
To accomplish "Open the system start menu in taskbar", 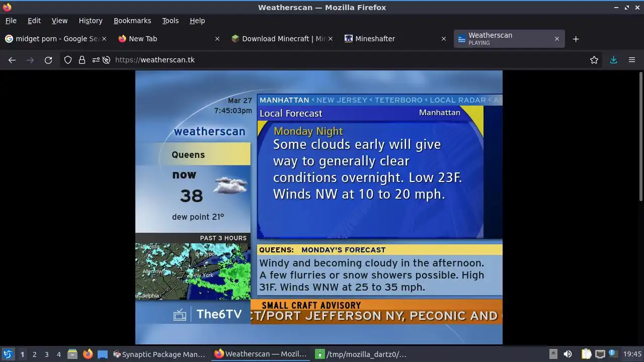I will 8,354.
